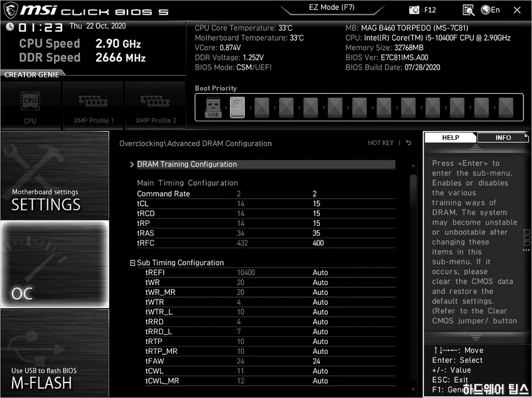Open DRAM Training Configuration sub-menu
The image size is (532, 398).
(x=266, y=164)
